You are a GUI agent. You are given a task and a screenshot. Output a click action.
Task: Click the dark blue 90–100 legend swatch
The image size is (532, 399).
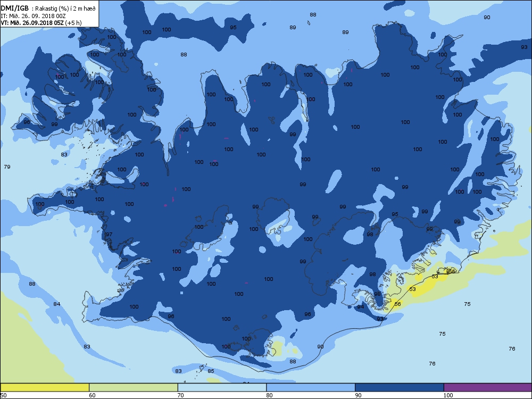click(400, 387)
